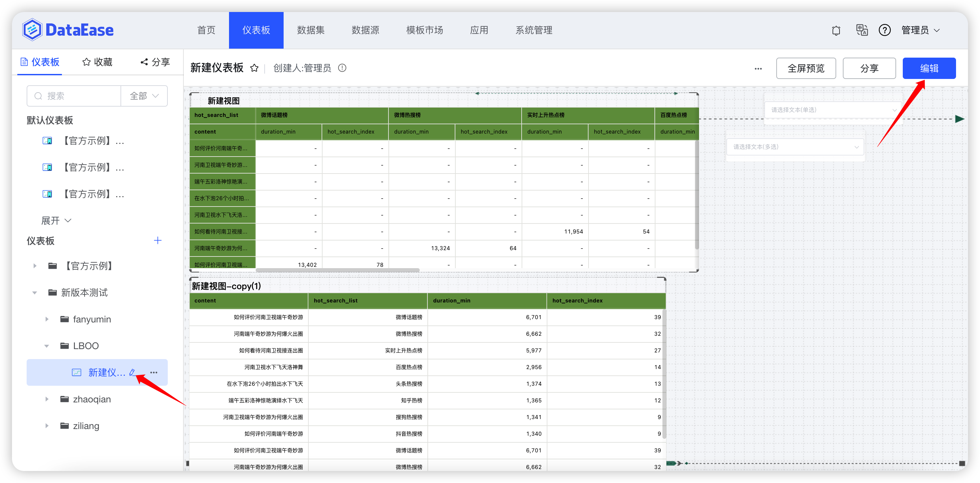Switch language via the translate icon
The image size is (980, 483).
coord(862,30)
